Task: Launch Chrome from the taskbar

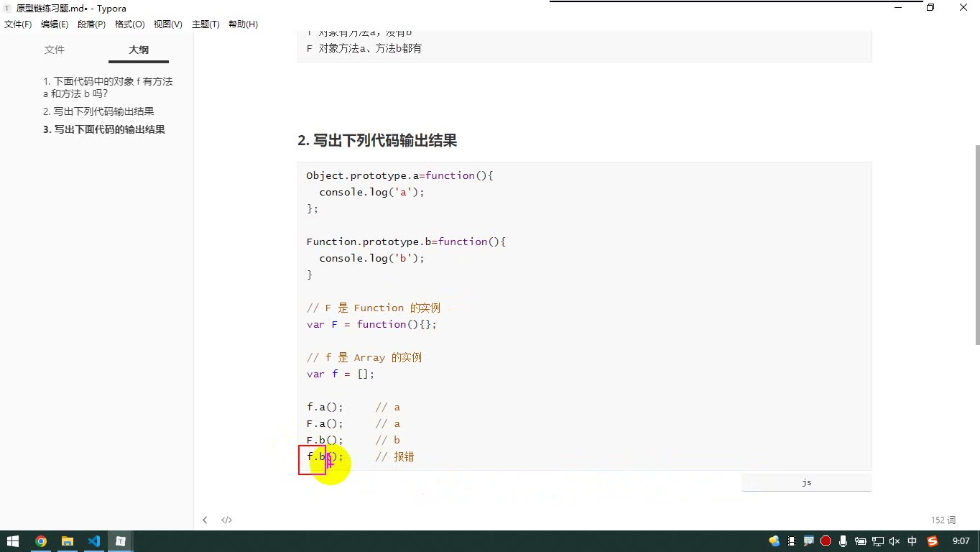Action: [41, 541]
